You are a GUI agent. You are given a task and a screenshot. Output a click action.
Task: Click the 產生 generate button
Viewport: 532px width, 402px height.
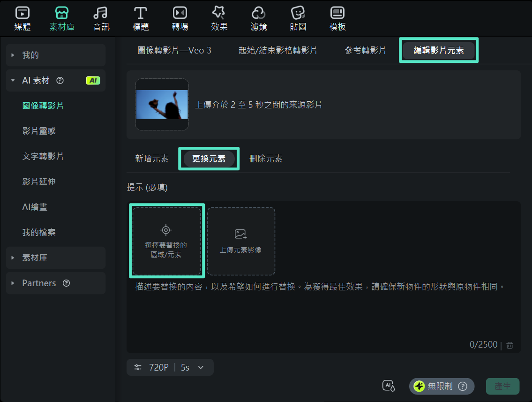502,386
